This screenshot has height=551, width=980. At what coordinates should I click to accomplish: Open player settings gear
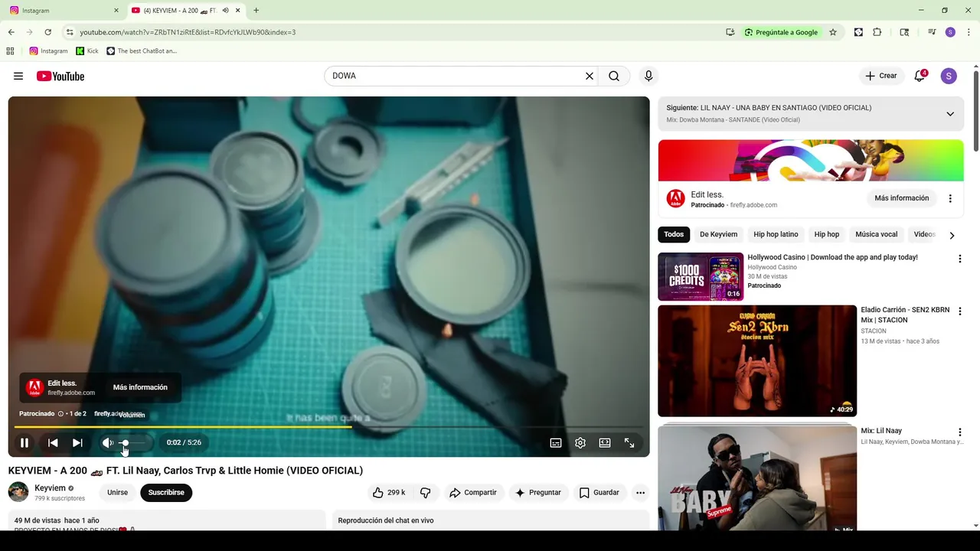(x=580, y=442)
